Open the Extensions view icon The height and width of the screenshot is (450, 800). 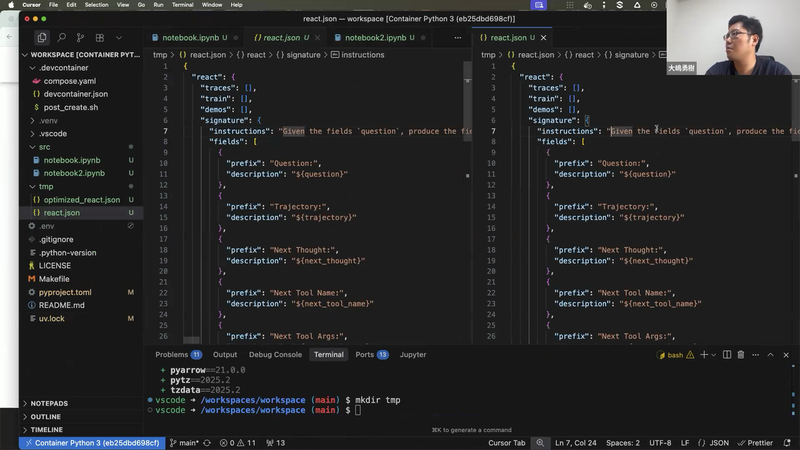pos(99,38)
